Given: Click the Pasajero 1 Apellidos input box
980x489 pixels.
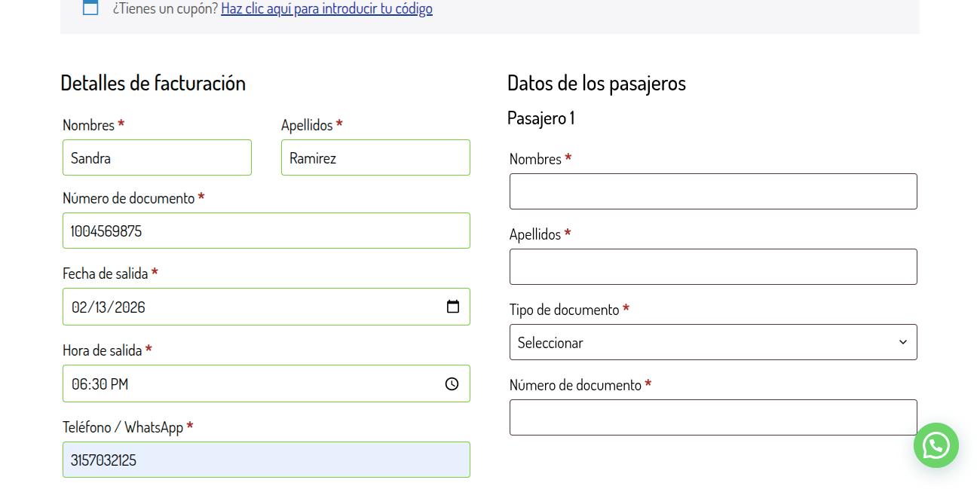Looking at the screenshot, I should 713,266.
